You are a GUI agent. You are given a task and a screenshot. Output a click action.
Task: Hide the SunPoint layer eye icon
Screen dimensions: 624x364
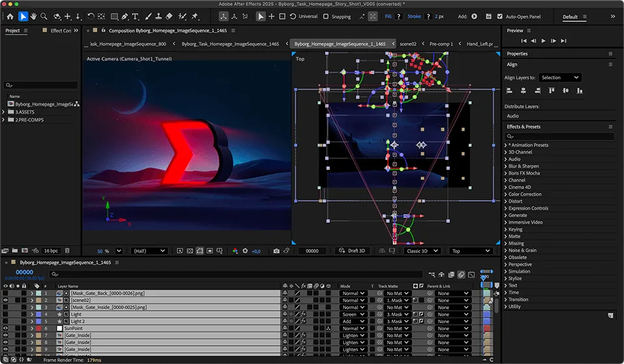(x=5, y=328)
